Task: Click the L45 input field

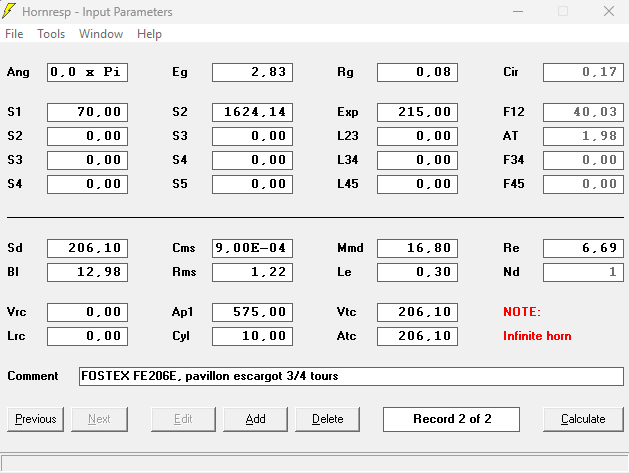Action: [x=417, y=184]
